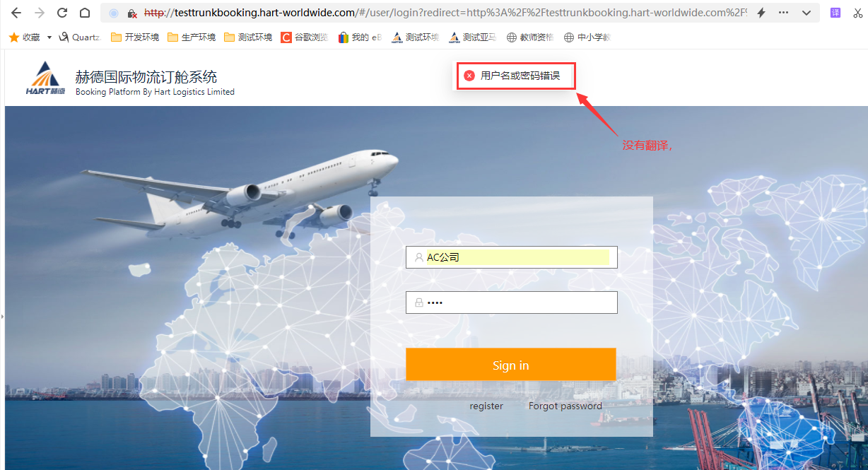Focus the username field containing AC公司
The image size is (868, 470).
512,257
